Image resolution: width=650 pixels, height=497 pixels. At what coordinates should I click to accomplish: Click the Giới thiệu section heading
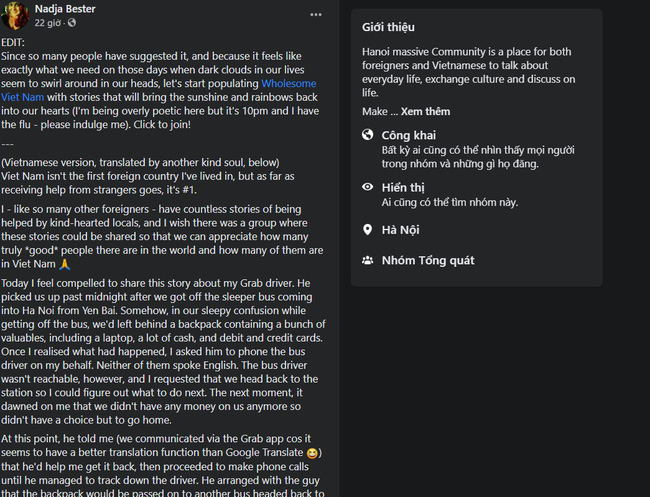pos(389,27)
